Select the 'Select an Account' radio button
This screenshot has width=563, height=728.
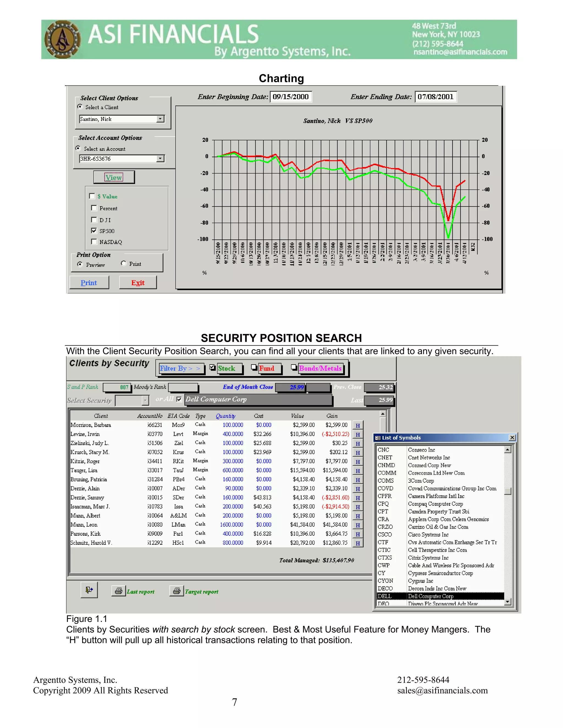[x=78, y=148]
